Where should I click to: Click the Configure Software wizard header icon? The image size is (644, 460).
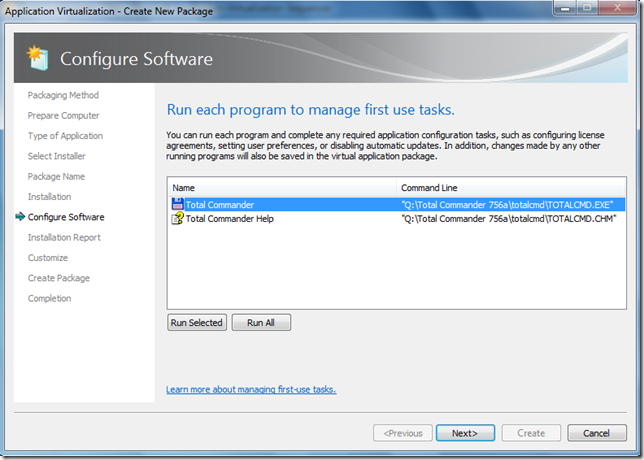pyautogui.click(x=38, y=58)
